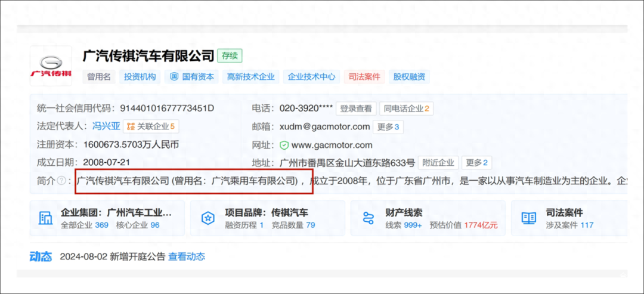Click the 国有资本 tag icon
Image resolution: width=644 pixels, height=294 pixels.
174,77
